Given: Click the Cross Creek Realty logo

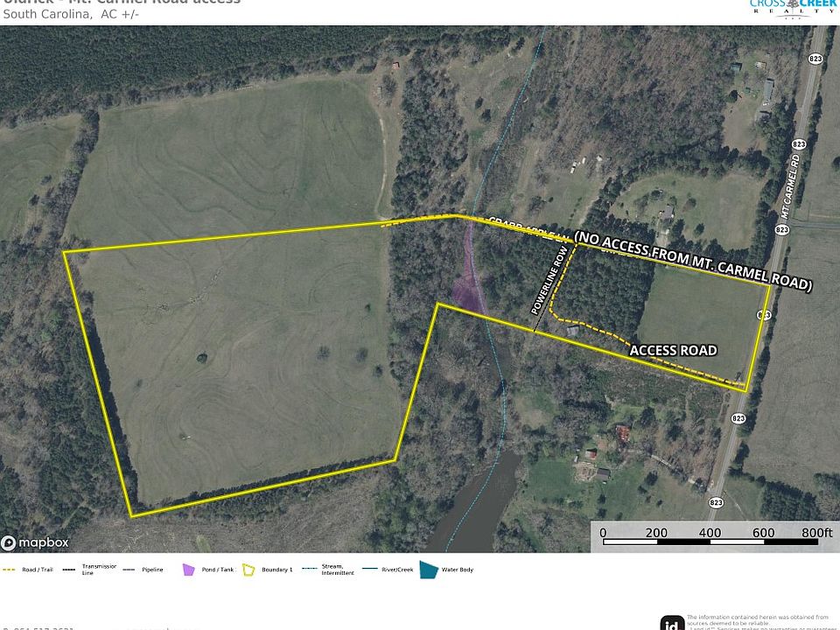Looking at the screenshot, I should click(x=793, y=8).
